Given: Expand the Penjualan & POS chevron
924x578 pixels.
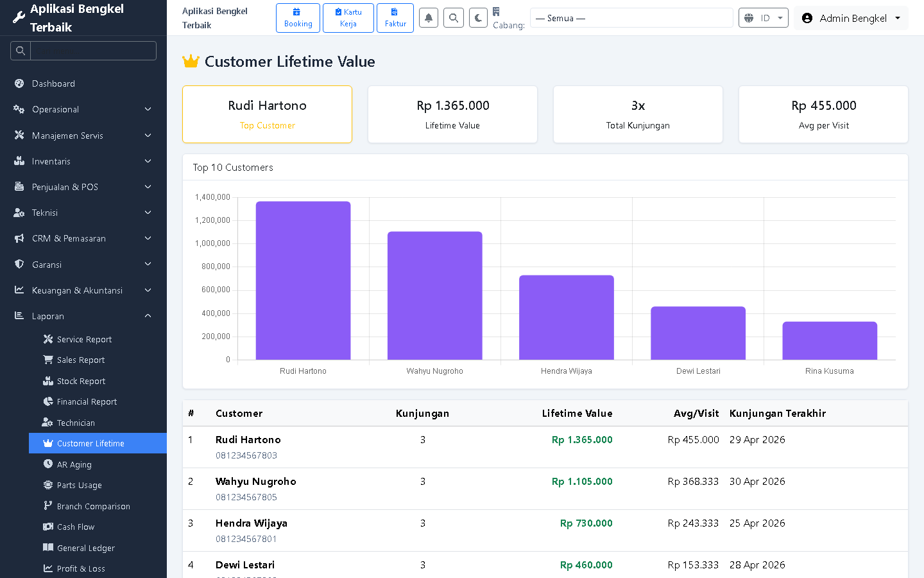Looking at the screenshot, I should point(148,187).
